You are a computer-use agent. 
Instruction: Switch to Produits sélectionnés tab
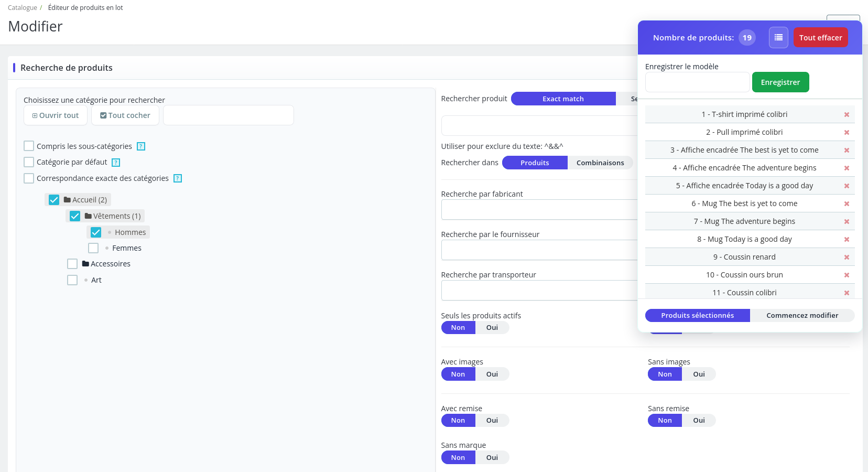pos(698,315)
